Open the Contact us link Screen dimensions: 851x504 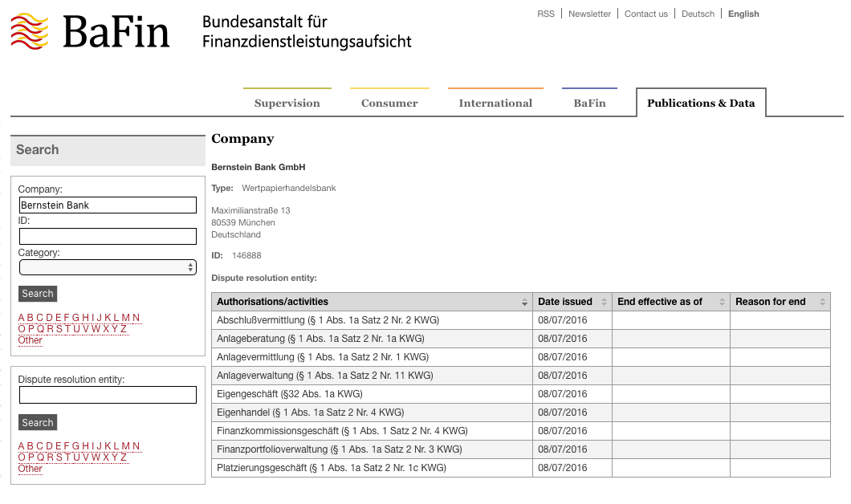[x=645, y=14]
